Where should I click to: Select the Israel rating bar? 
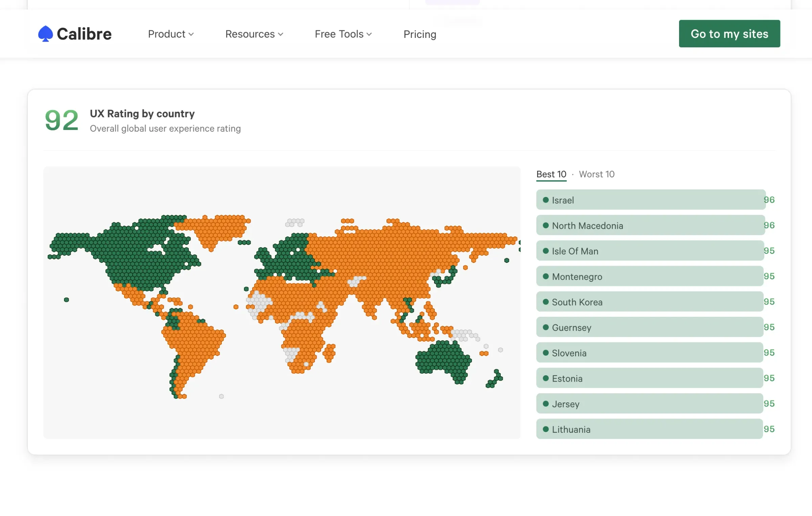[x=651, y=200]
